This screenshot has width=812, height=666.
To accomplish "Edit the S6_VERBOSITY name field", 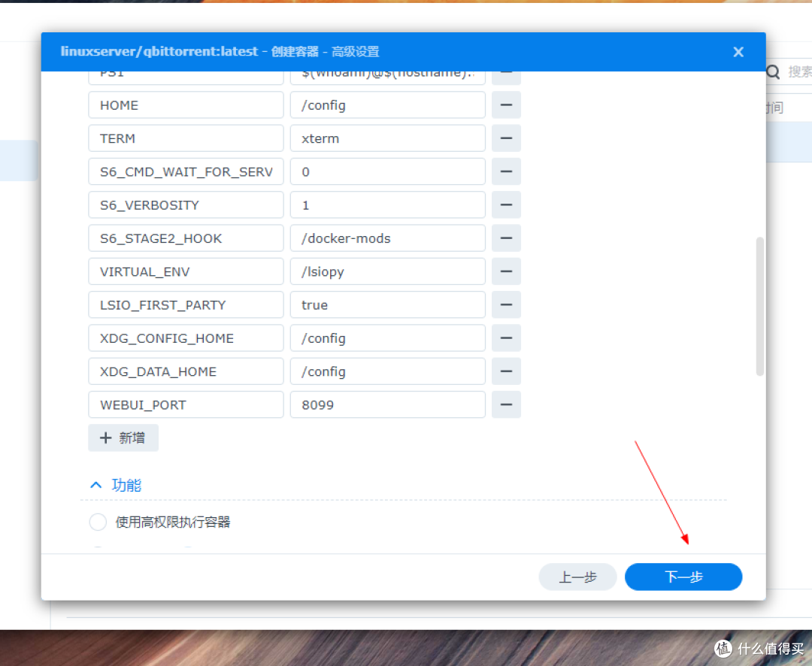I will (186, 205).
